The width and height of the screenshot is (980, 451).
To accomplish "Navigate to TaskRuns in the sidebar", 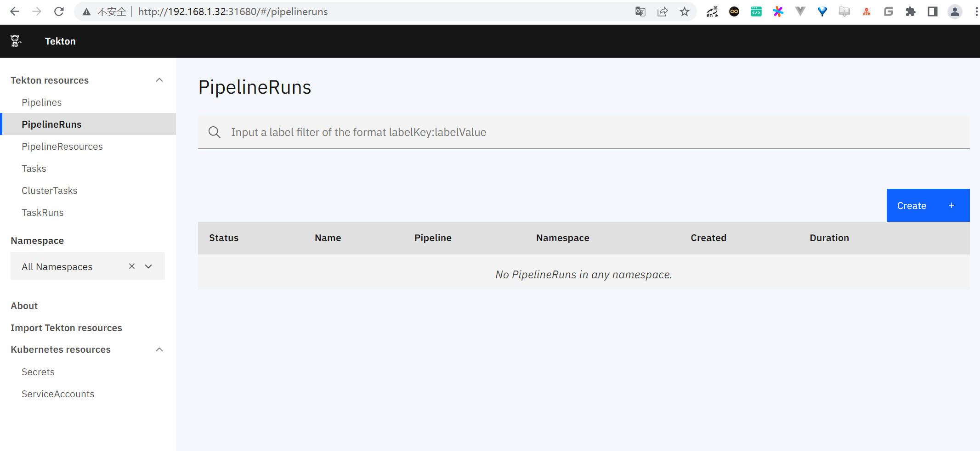I will tap(43, 212).
